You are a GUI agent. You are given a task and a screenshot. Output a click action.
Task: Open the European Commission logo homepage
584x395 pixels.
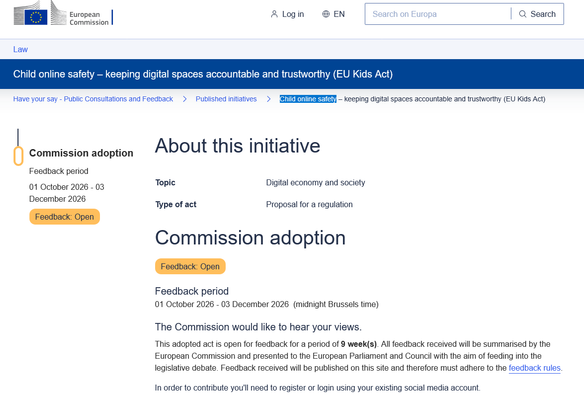[62, 13]
